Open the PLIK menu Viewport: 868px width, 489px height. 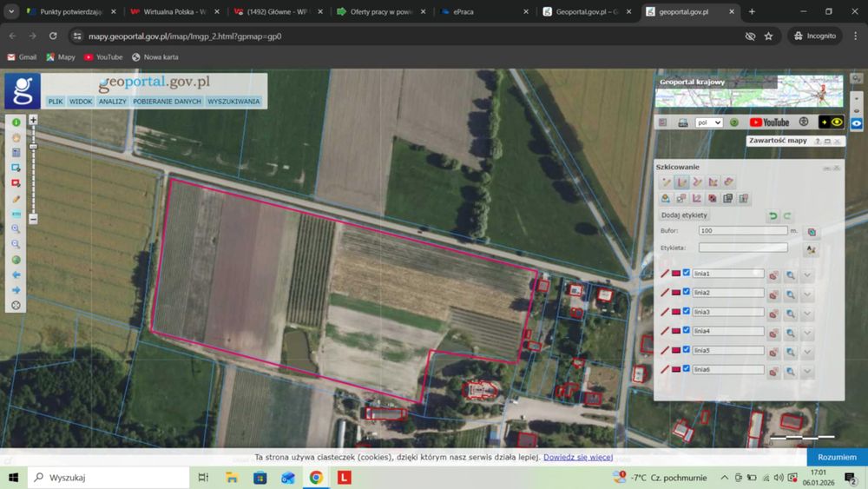point(56,102)
